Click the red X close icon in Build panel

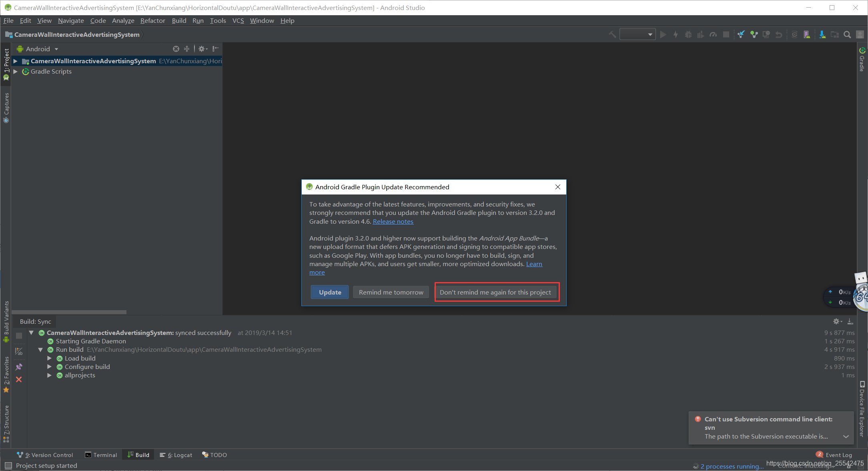pyautogui.click(x=19, y=379)
